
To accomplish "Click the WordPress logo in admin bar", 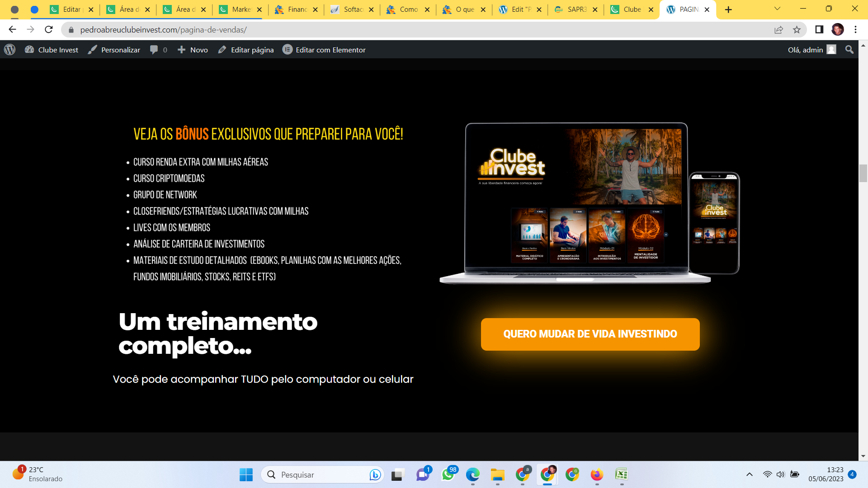I will [x=10, y=50].
